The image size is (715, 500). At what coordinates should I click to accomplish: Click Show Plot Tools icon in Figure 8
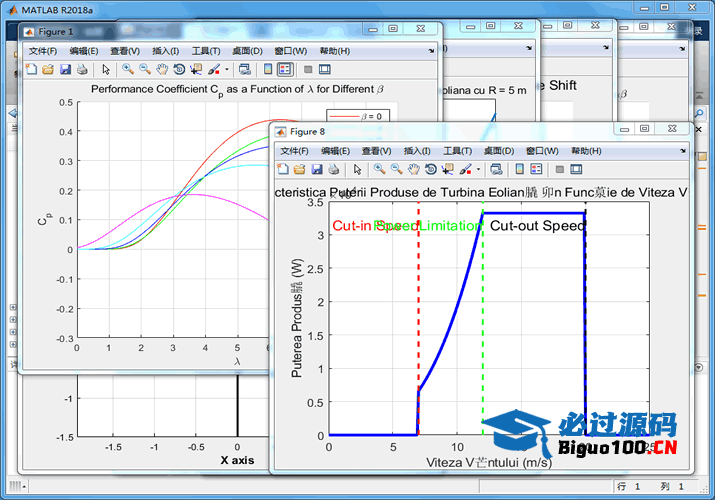pos(576,170)
